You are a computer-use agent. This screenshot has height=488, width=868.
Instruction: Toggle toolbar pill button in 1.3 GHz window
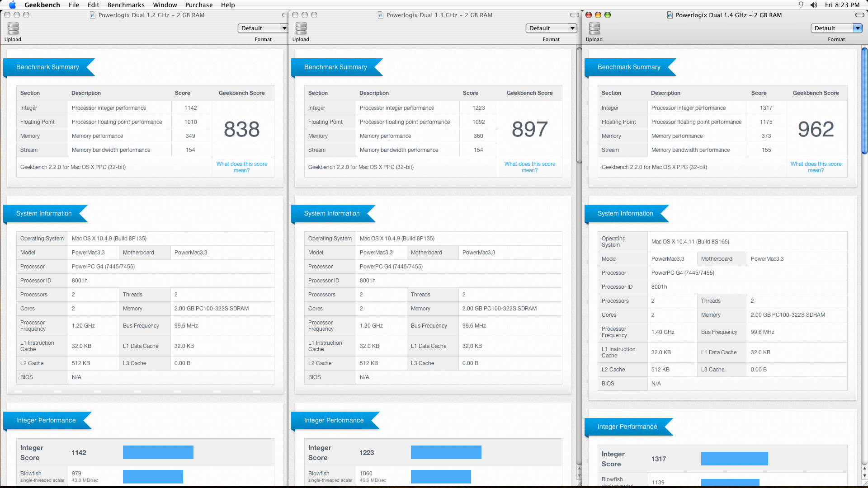coord(574,15)
